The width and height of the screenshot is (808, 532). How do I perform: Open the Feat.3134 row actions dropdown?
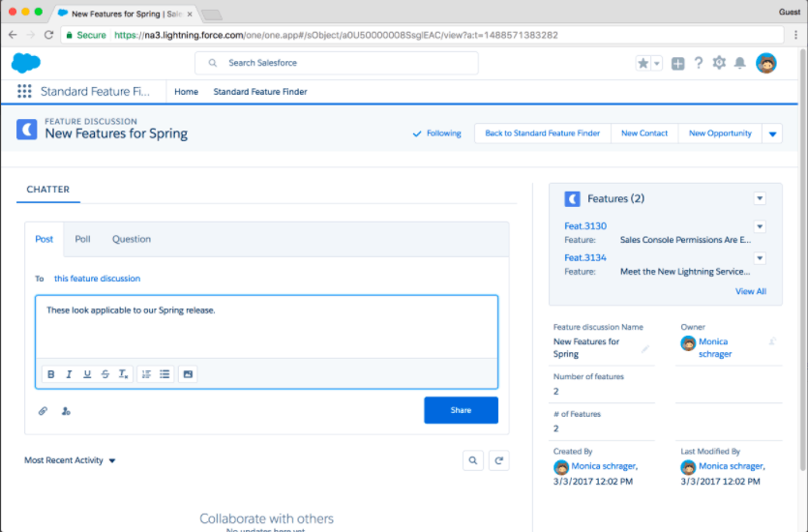pos(760,258)
